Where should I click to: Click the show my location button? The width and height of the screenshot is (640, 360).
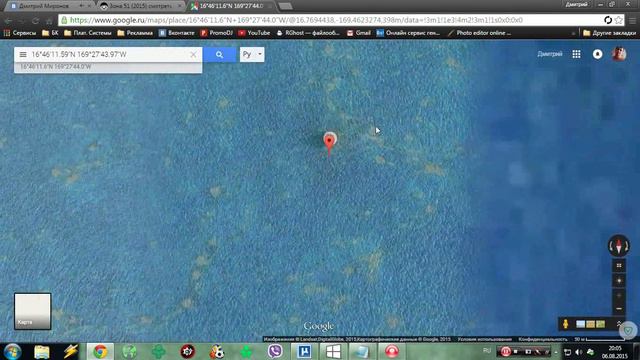[619, 281]
